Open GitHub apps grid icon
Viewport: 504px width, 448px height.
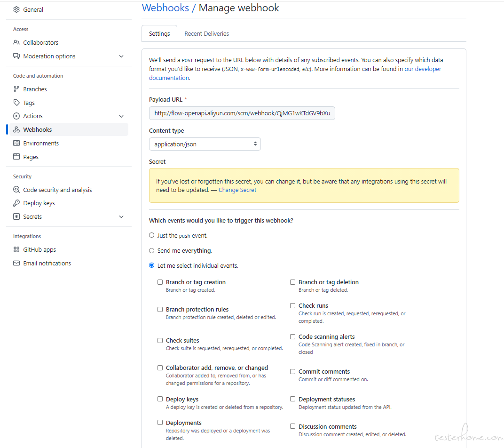click(16, 250)
